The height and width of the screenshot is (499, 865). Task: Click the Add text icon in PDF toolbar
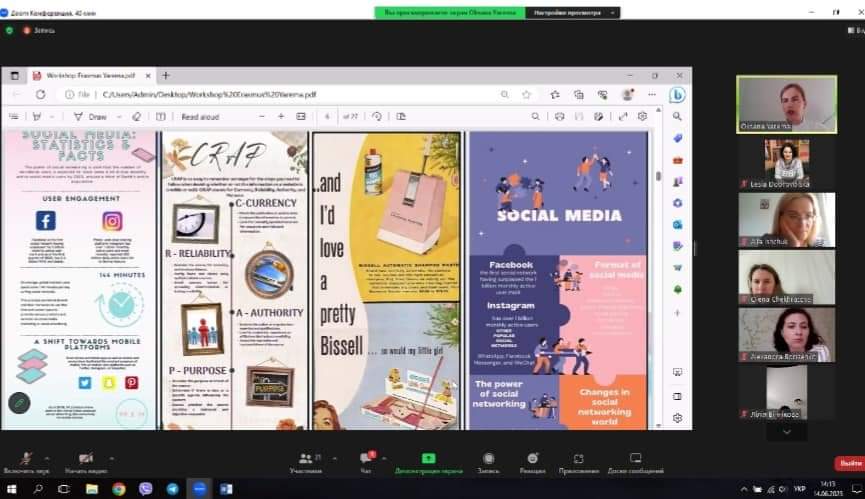coord(161,116)
